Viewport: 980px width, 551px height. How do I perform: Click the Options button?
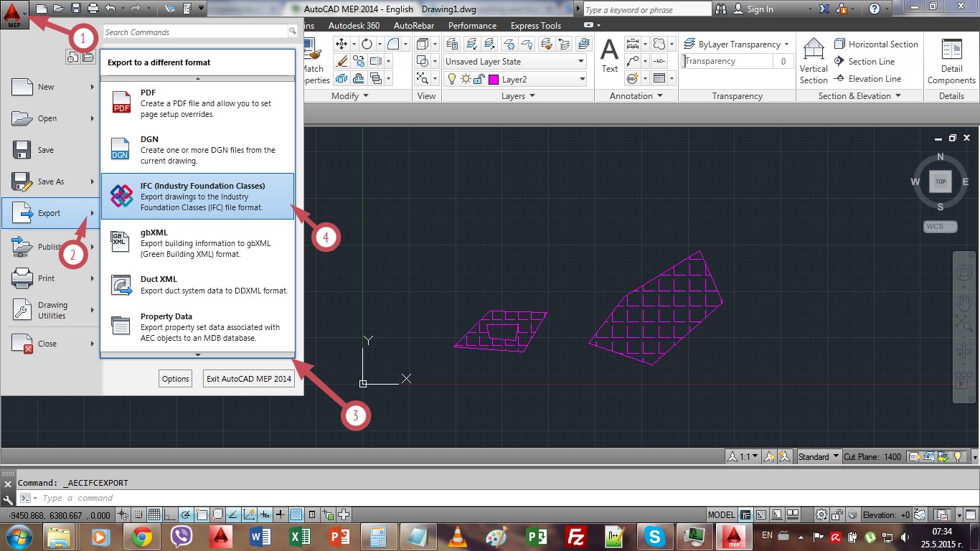[x=175, y=379]
